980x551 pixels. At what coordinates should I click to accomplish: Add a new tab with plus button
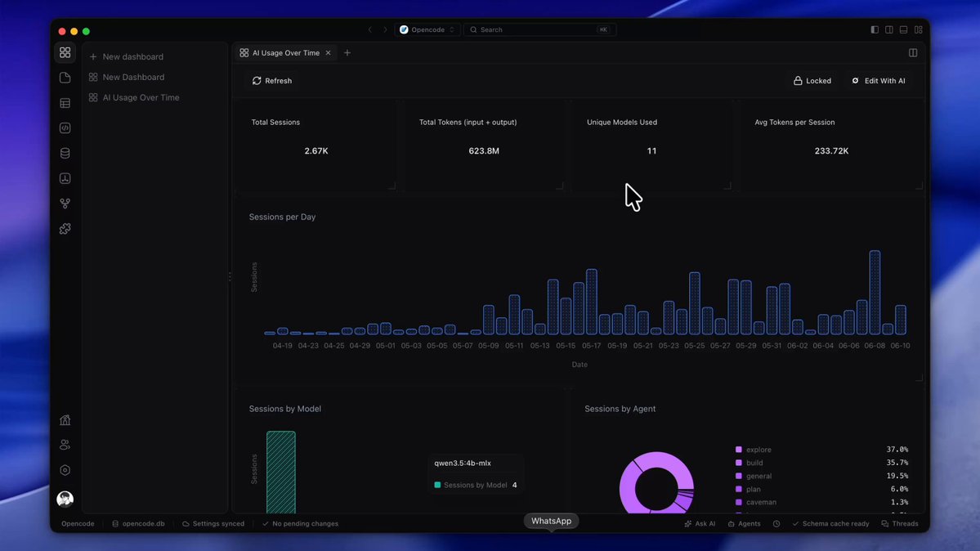pos(347,53)
